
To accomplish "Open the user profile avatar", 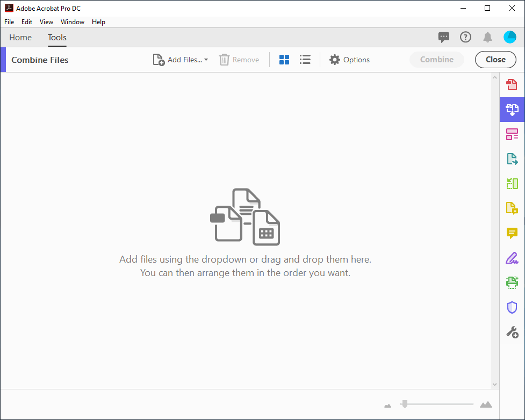I will click(x=509, y=37).
